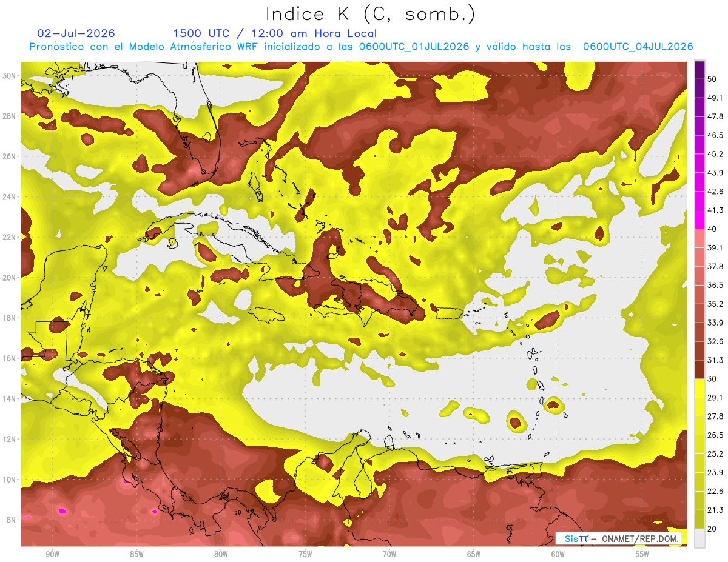Click the time text "1500 UTC / 12:00 am Hora Local"

coord(275,33)
